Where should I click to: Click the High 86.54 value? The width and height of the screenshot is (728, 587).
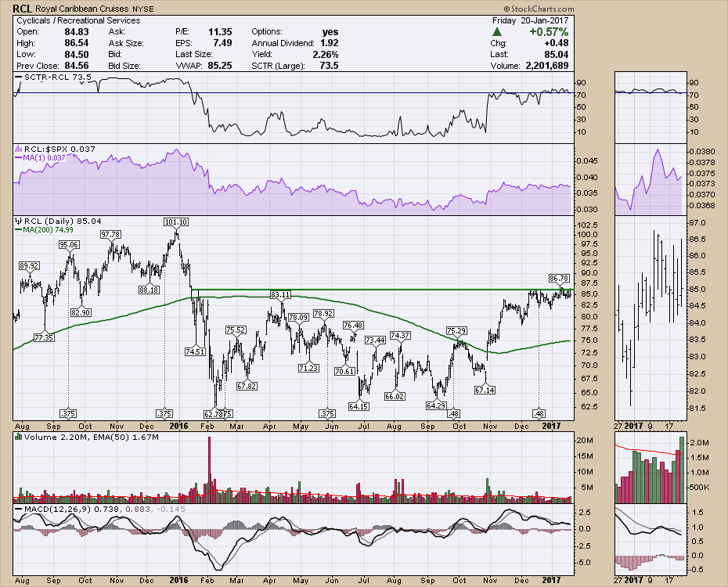[x=76, y=43]
